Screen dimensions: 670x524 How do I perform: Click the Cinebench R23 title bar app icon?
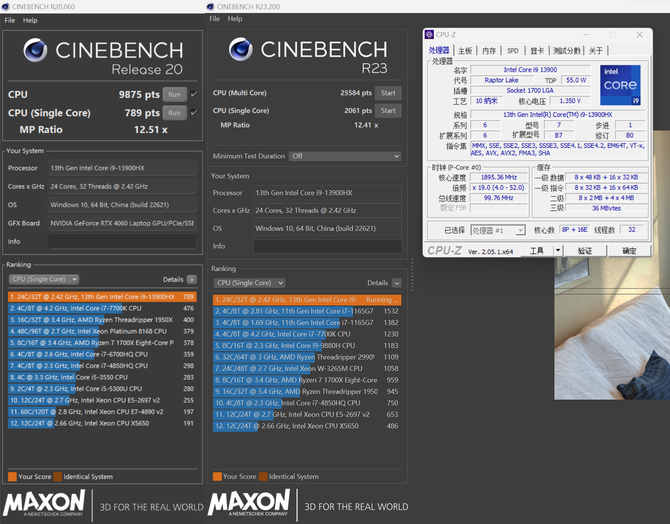[x=210, y=6]
